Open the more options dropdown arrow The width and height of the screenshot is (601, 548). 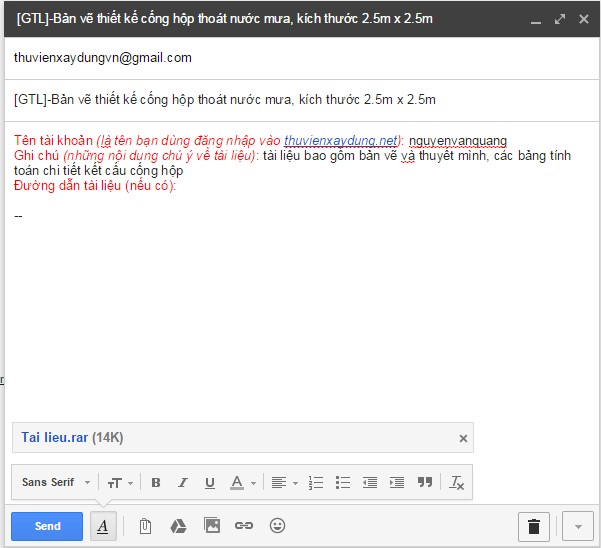pos(577,526)
